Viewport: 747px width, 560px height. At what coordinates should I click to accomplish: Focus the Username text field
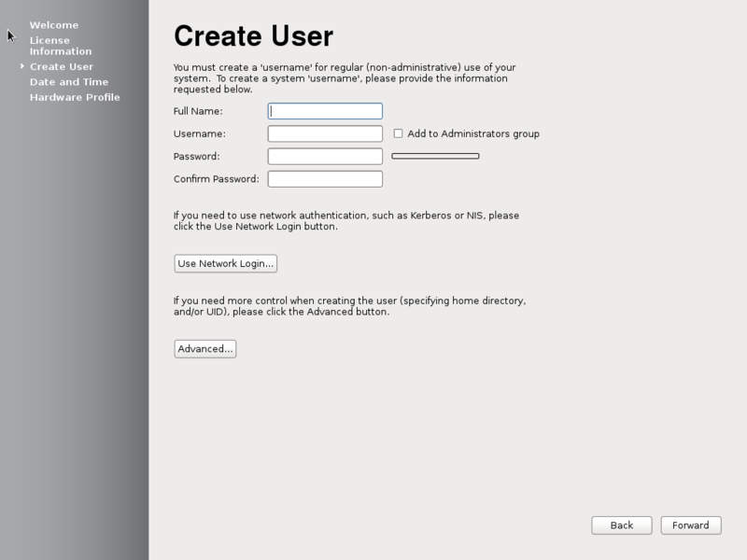click(x=325, y=133)
